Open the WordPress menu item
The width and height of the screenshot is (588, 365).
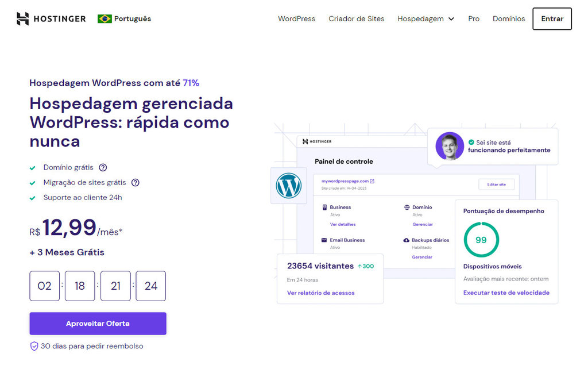click(x=297, y=19)
